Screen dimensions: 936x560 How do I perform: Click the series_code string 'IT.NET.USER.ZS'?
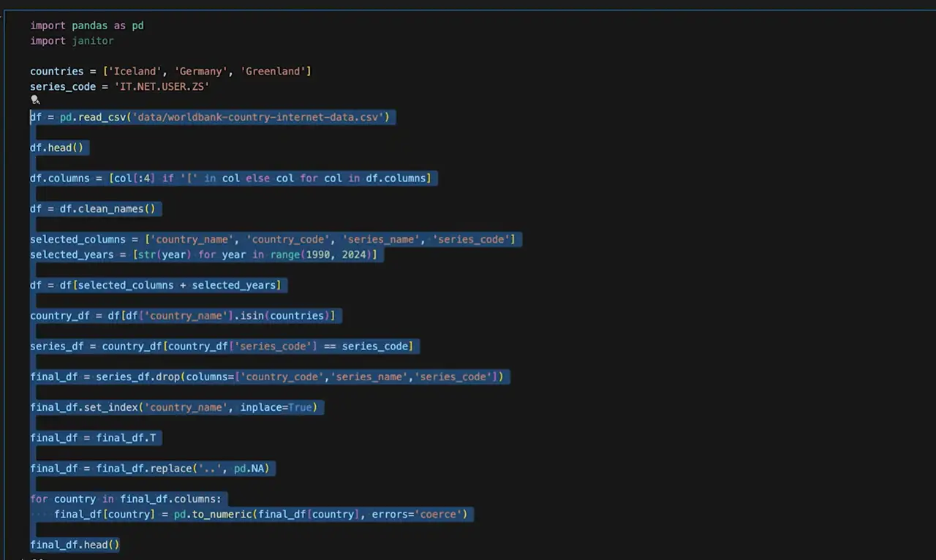click(x=161, y=86)
